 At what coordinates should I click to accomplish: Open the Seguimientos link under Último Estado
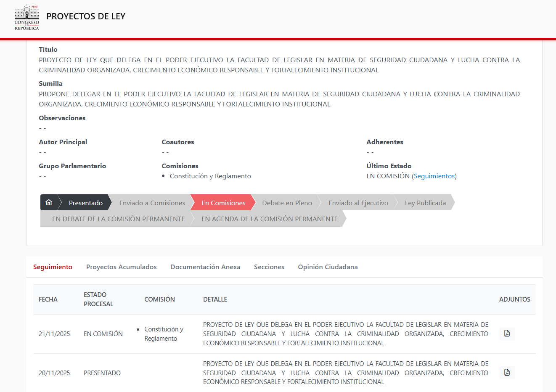(434, 176)
